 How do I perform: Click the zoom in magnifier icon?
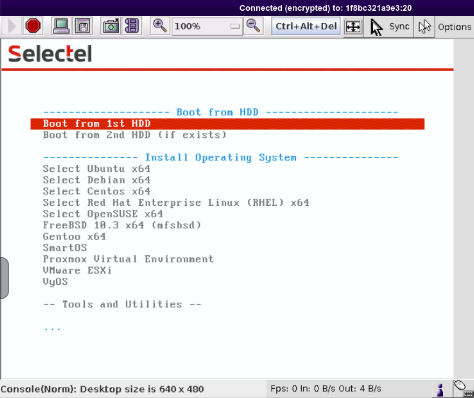tap(160, 26)
